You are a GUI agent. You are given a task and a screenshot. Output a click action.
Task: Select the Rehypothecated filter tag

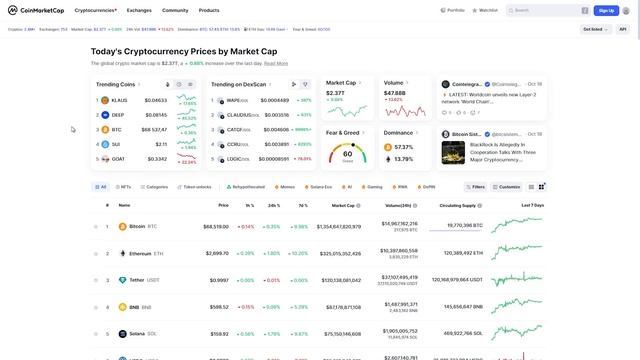coord(246,187)
